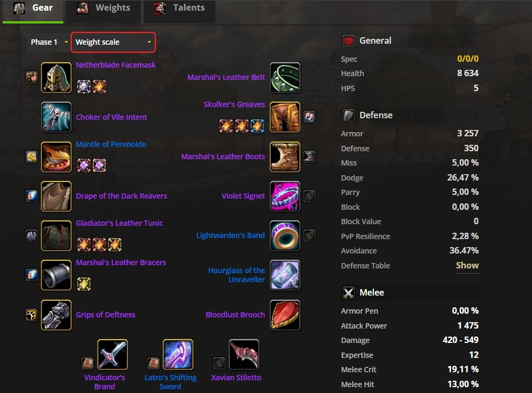This screenshot has height=393, width=532.
Task: Click the Xavian Stiletto ranged weapon icon
Action: [244, 354]
